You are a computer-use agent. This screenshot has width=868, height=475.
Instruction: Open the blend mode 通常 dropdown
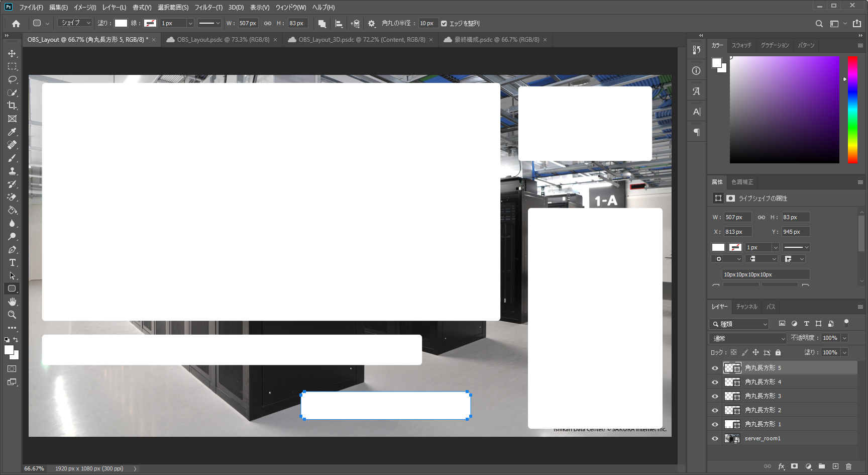747,338
